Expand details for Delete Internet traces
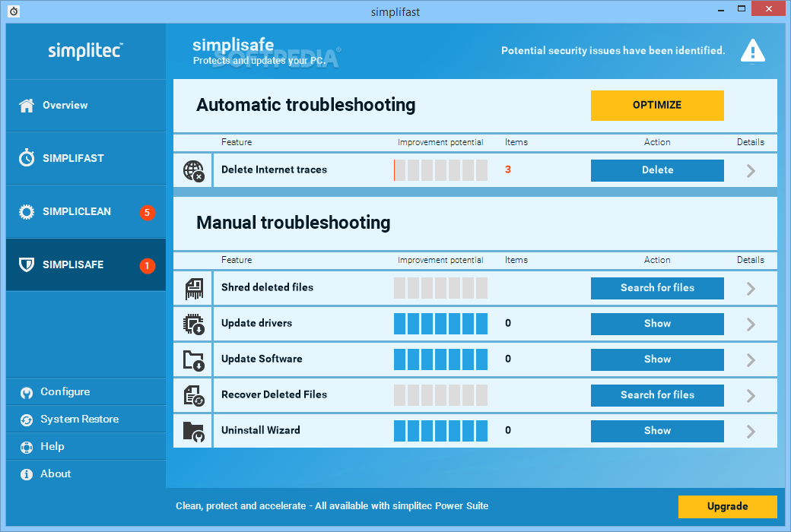 (751, 171)
